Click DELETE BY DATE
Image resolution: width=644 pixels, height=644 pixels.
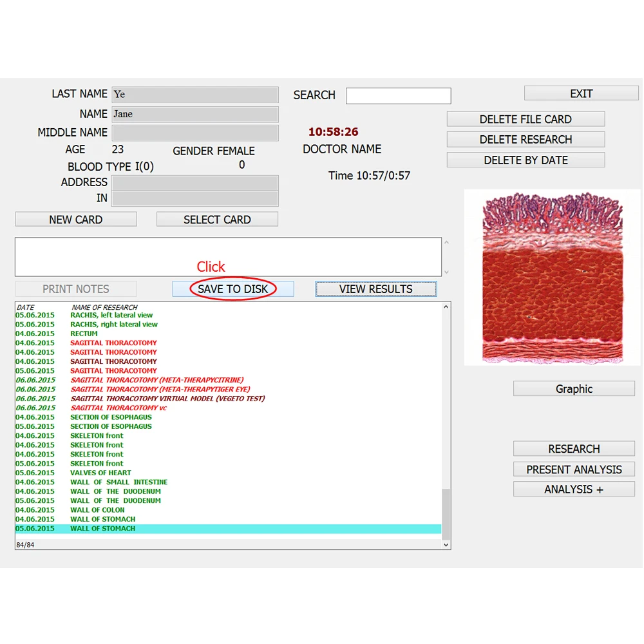point(525,160)
